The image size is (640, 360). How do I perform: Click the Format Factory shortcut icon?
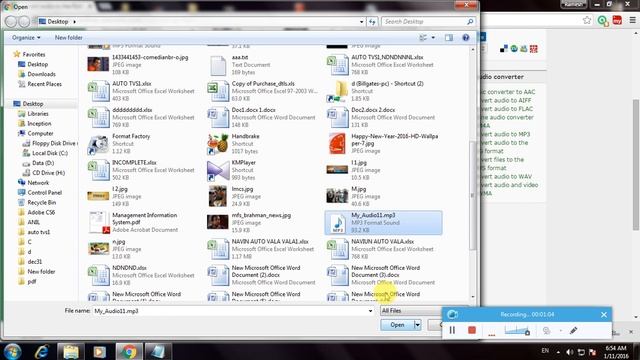point(98,144)
